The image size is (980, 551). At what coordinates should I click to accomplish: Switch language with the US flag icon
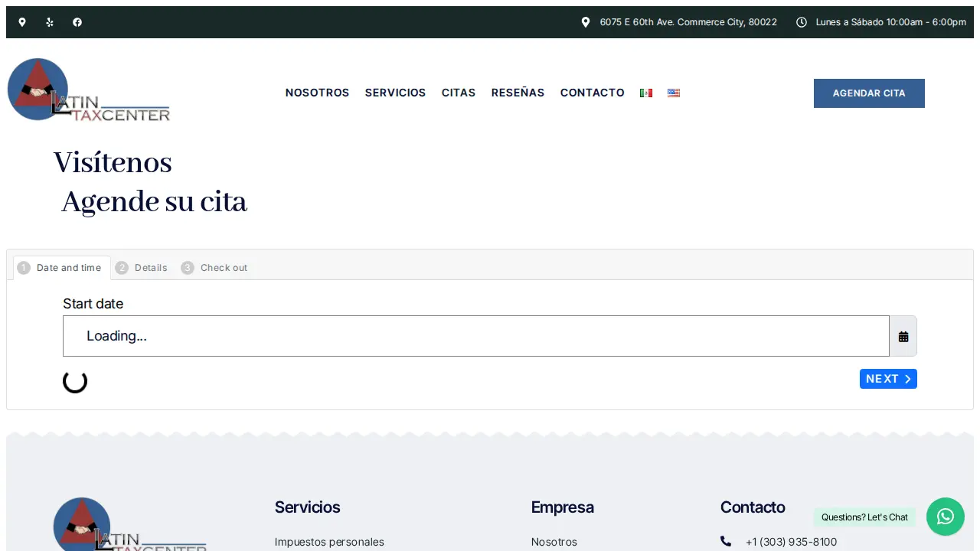tap(674, 93)
